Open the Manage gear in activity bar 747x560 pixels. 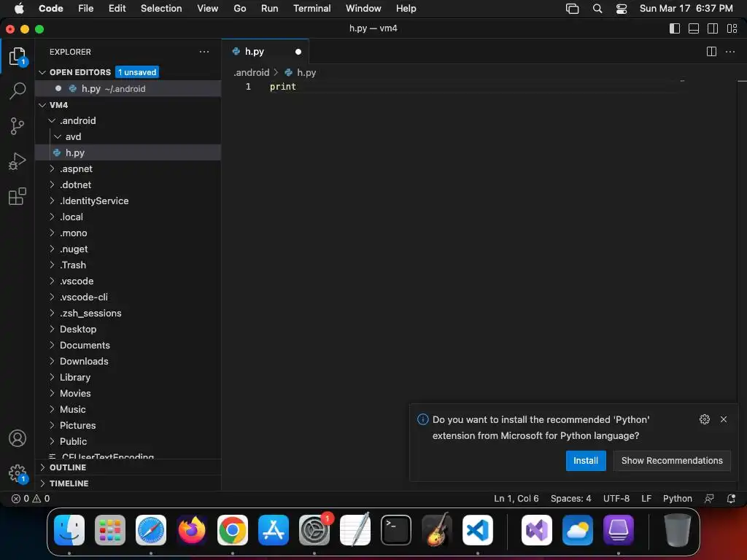click(x=18, y=473)
